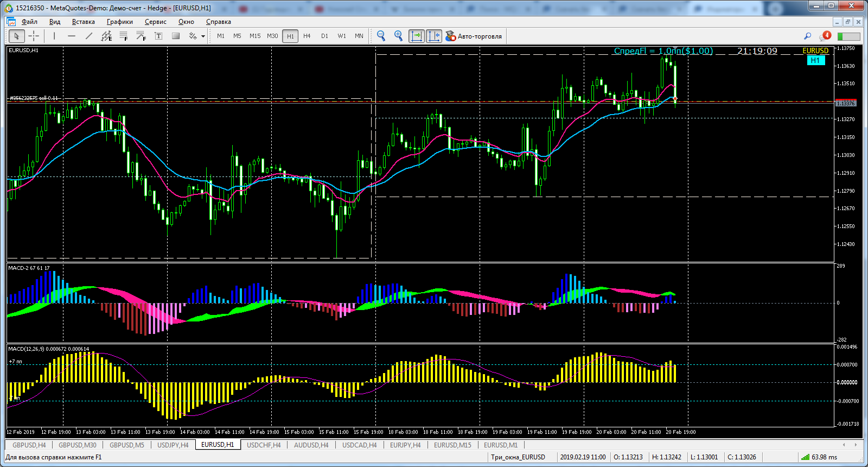The width and height of the screenshot is (868, 467).
Task: Toggle chart auto-scroll to latest bar
Action: (416, 36)
